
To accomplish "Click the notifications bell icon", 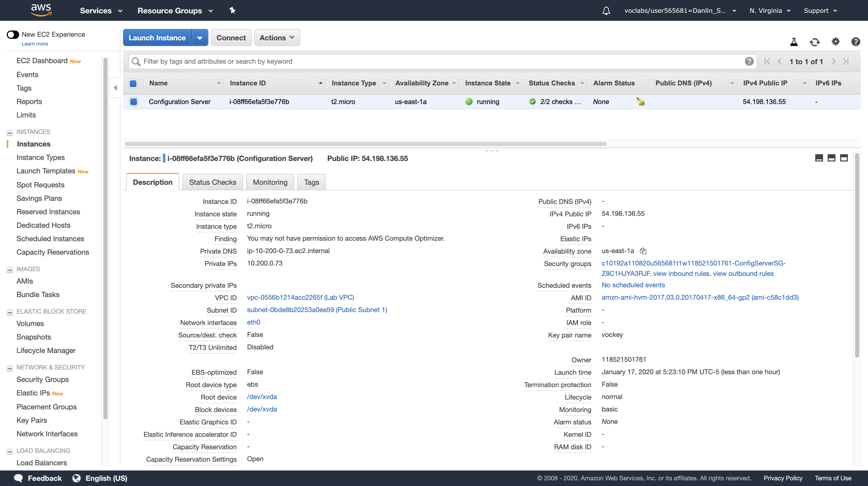I will [606, 11].
